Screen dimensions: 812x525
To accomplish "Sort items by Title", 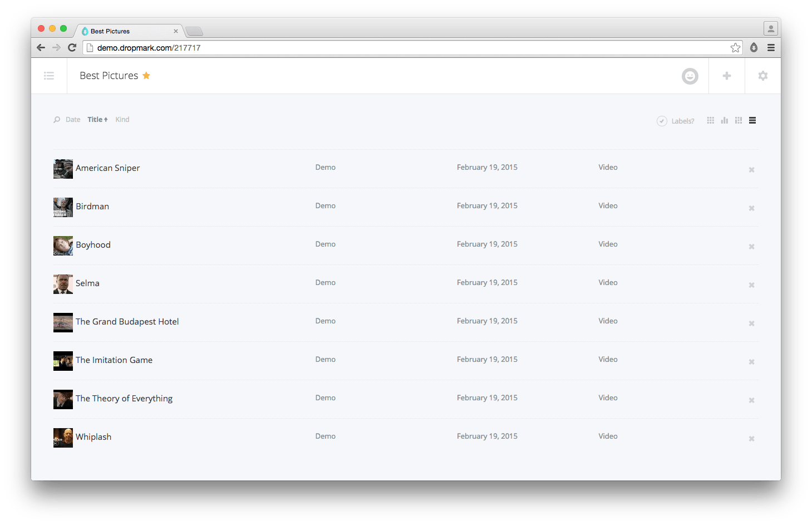I will coord(97,120).
